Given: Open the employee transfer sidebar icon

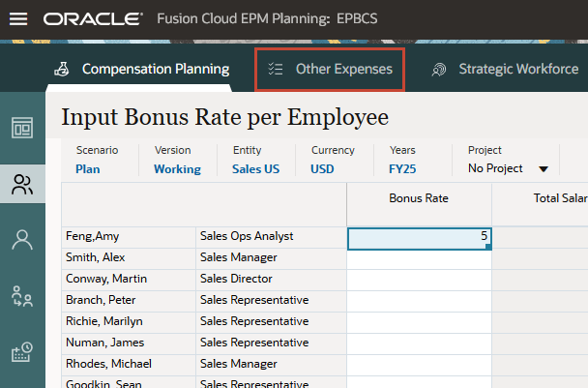Looking at the screenshot, I should pyautogui.click(x=21, y=296).
